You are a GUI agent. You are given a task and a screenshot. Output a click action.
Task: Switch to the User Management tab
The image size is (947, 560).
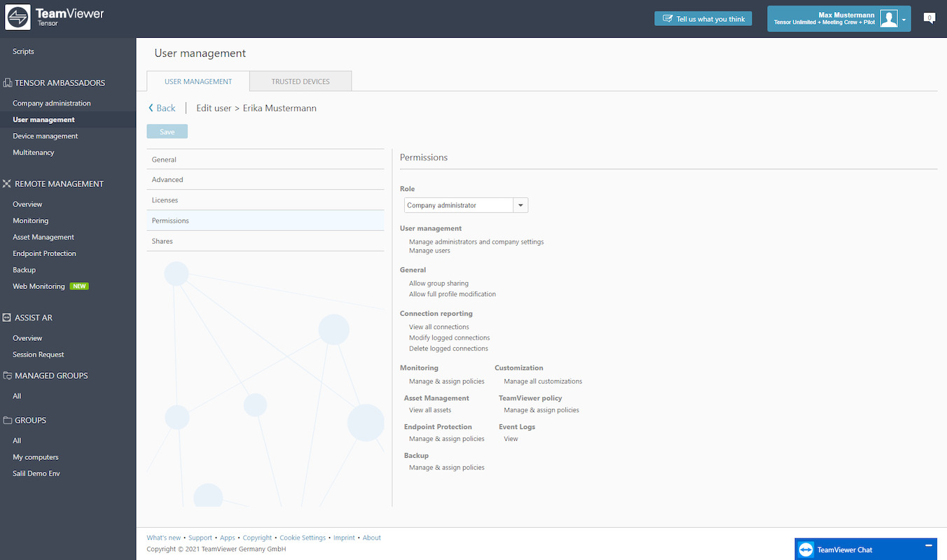coord(198,81)
